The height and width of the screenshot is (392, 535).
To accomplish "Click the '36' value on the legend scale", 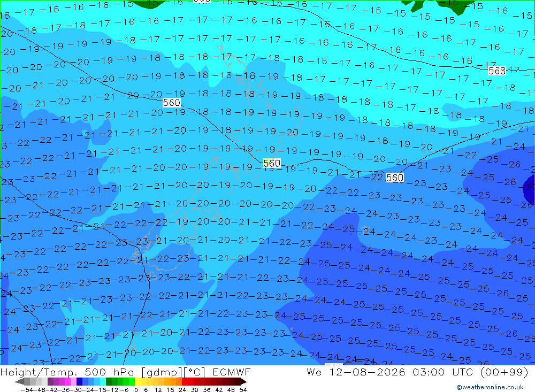I will (x=207, y=390).
